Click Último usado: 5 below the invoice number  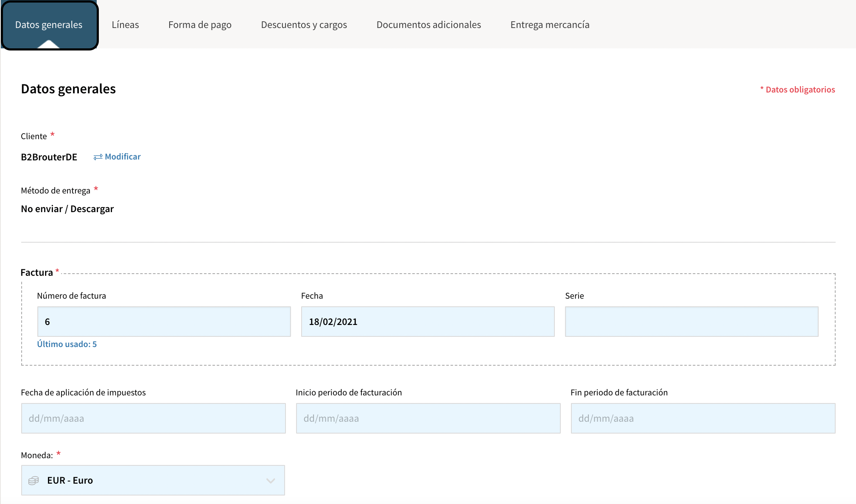(x=67, y=344)
